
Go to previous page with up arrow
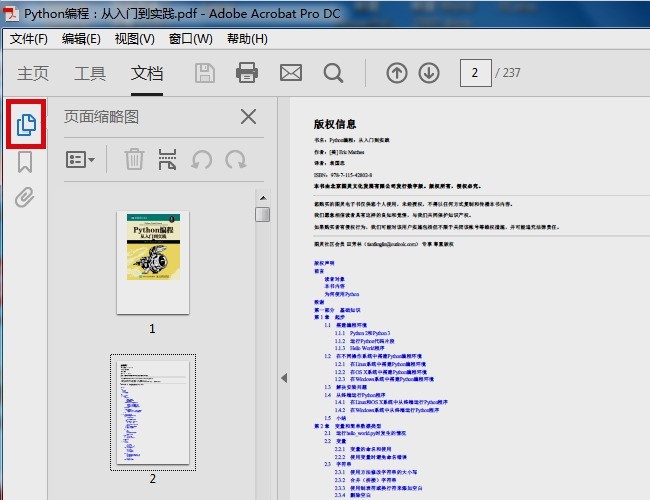[x=397, y=73]
